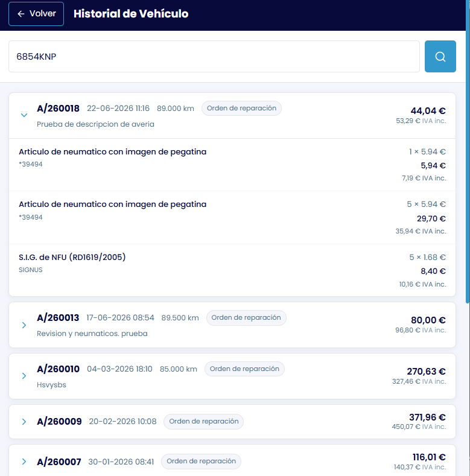Click line total 8,40 €

[433, 271]
